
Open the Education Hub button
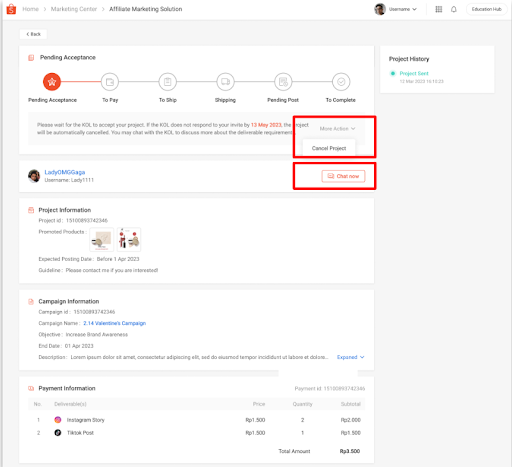(486, 9)
